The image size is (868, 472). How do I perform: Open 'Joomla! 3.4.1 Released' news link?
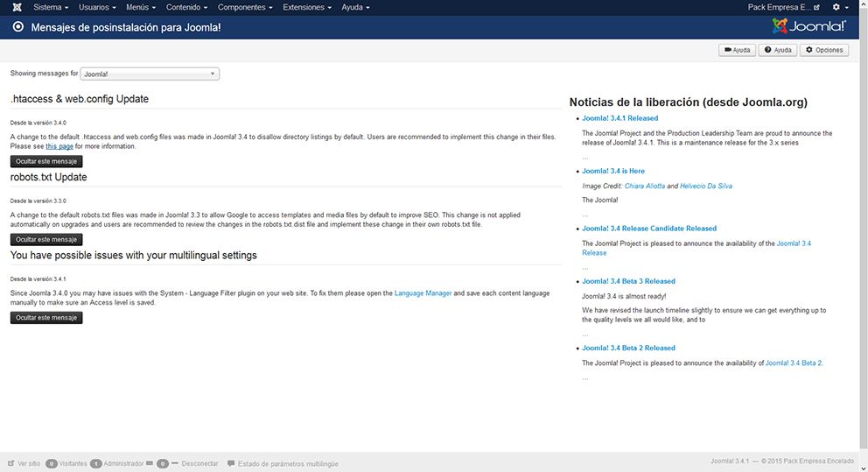coord(620,118)
